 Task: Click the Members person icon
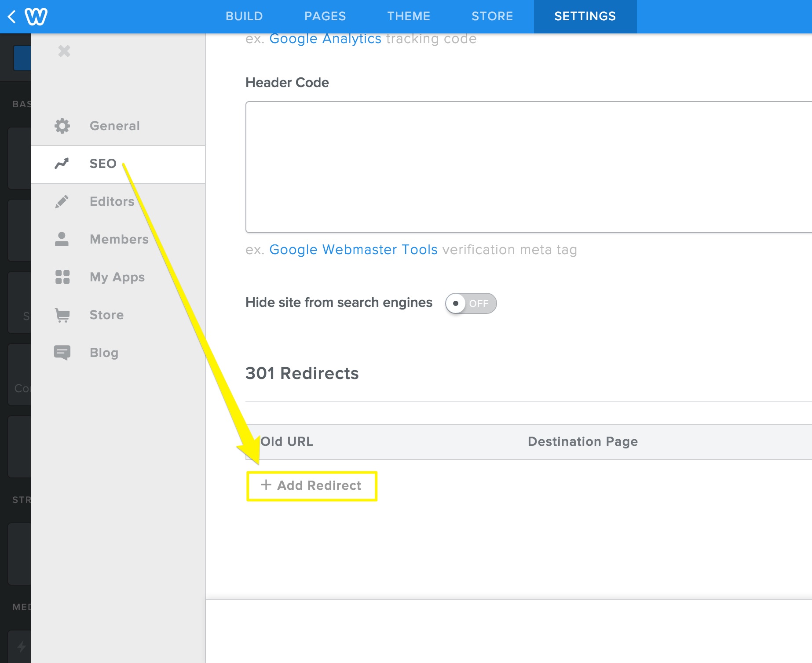tap(62, 239)
